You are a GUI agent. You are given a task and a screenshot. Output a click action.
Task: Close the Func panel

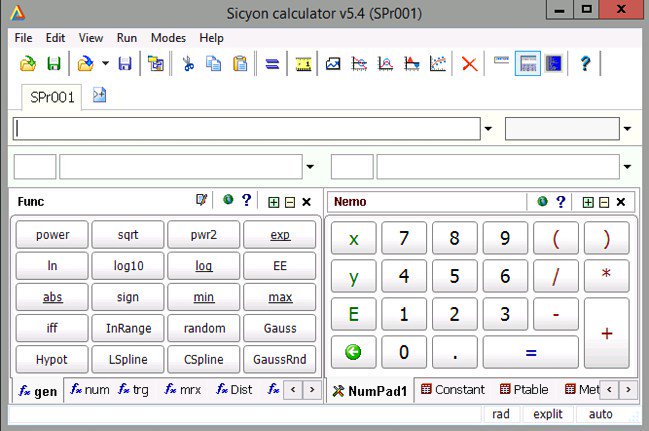pyautogui.click(x=306, y=202)
